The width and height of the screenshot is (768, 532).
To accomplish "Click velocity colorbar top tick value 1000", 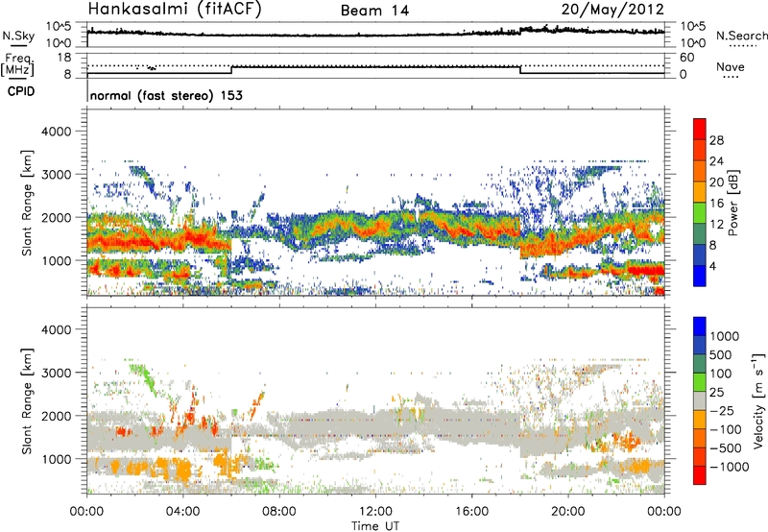I will pos(725,336).
